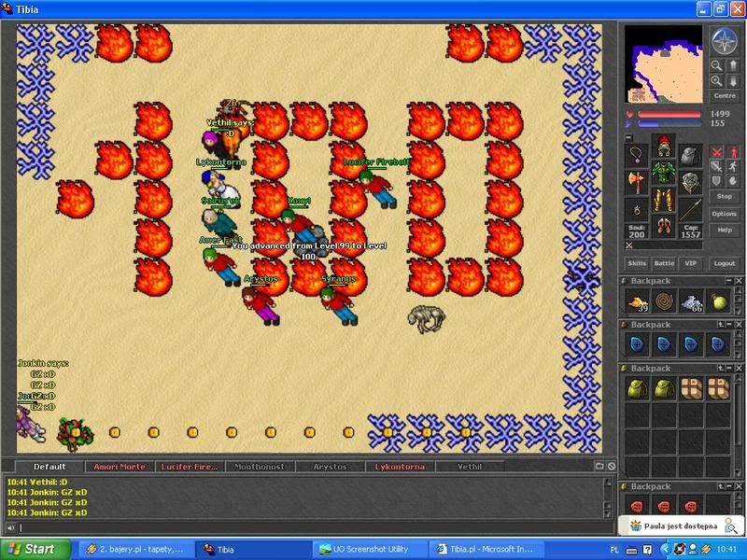Click the Logout button
The height and width of the screenshot is (560, 747).
tap(725, 263)
